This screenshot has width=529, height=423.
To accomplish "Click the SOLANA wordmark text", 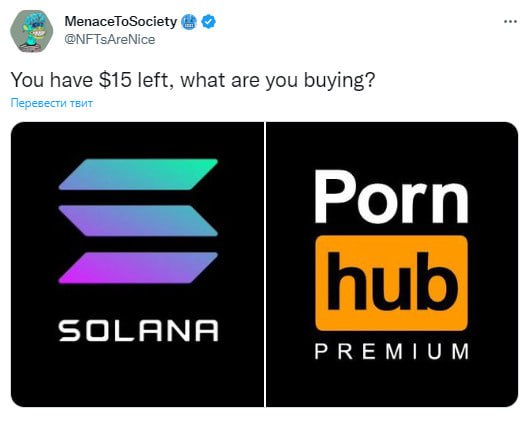I will tap(138, 331).
